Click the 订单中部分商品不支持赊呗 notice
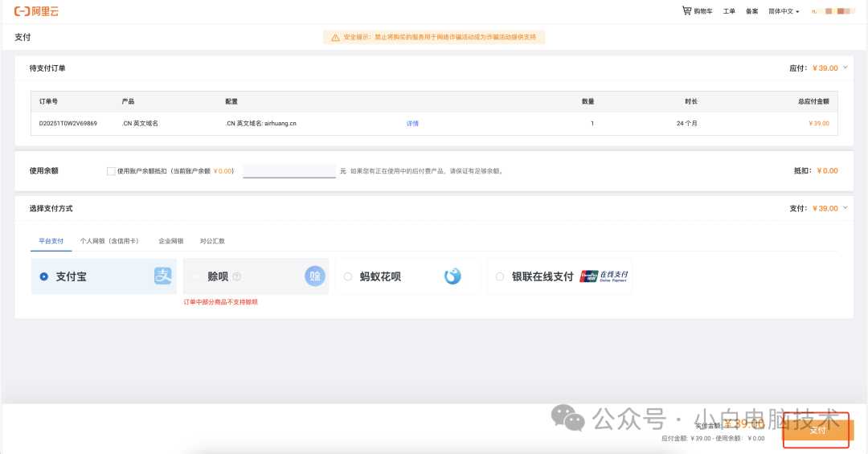Screen dimensions: 868x454 [x=221, y=302]
